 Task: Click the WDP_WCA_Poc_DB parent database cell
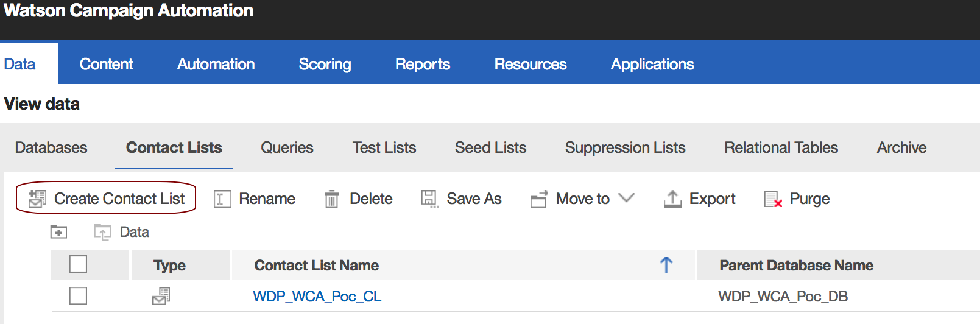pyautogui.click(x=783, y=297)
